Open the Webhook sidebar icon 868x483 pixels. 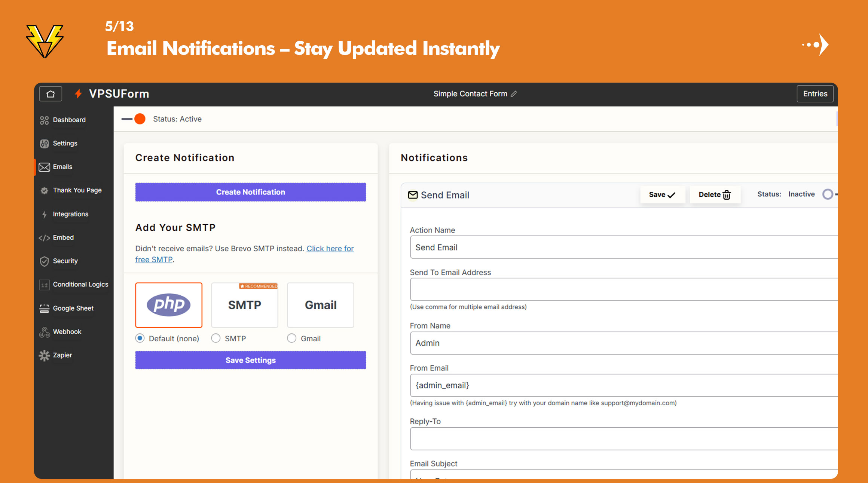coord(44,332)
